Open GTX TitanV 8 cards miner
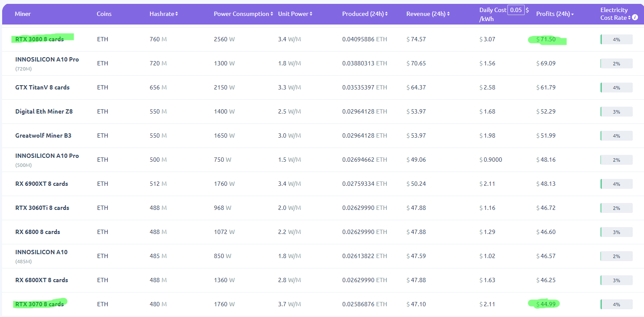This screenshot has height=317, width=644. (x=42, y=87)
